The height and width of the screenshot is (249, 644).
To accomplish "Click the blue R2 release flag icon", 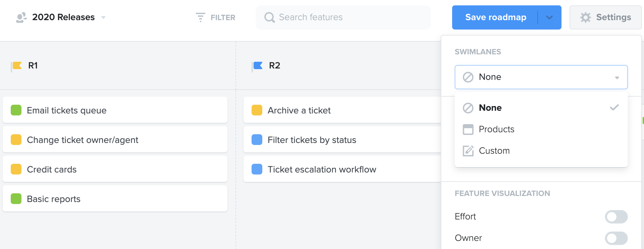I will tap(257, 66).
